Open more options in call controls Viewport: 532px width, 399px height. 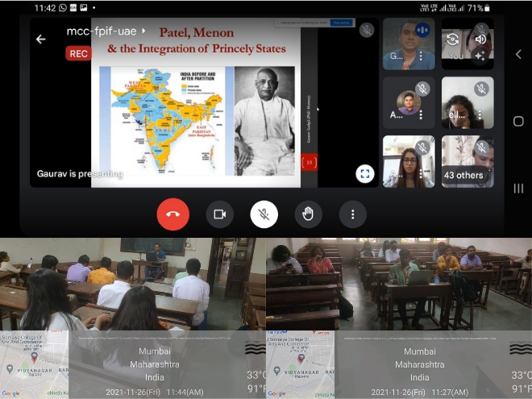click(352, 214)
